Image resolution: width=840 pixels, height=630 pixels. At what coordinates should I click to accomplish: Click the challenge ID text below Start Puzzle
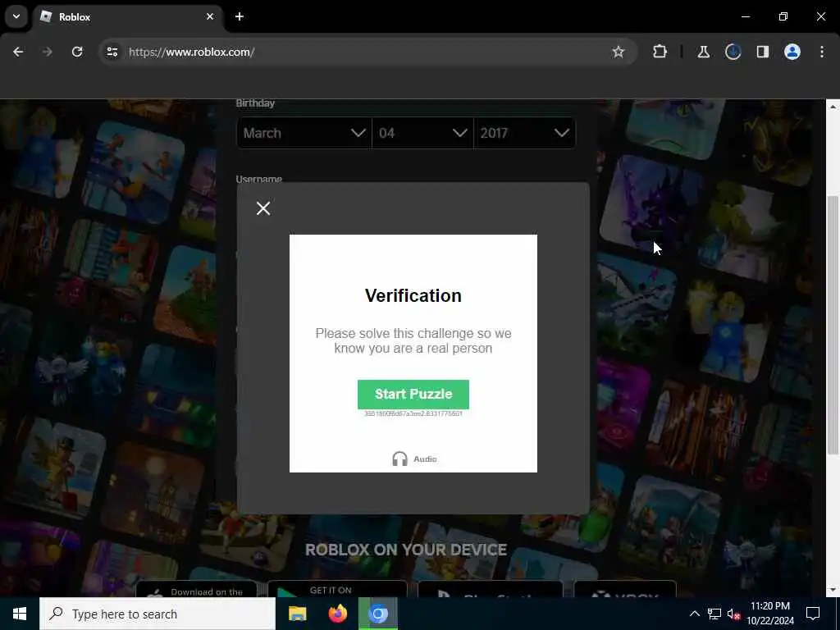tap(413, 413)
